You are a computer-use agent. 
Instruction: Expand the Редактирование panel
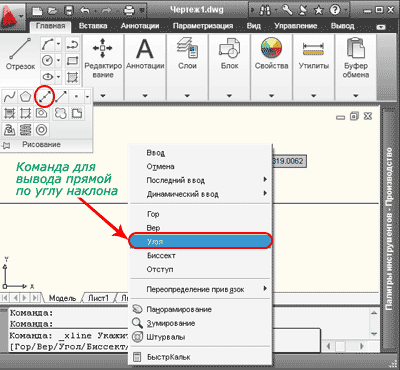(x=103, y=96)
